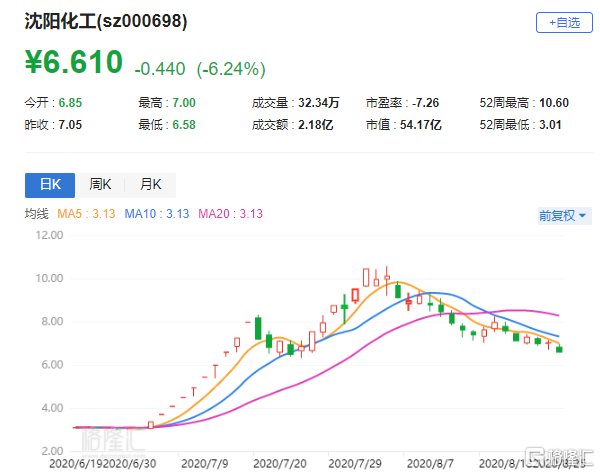Click the 2020/8/7 date axis label
This screenshot has height=474, width=600.
tap(430, 464)
